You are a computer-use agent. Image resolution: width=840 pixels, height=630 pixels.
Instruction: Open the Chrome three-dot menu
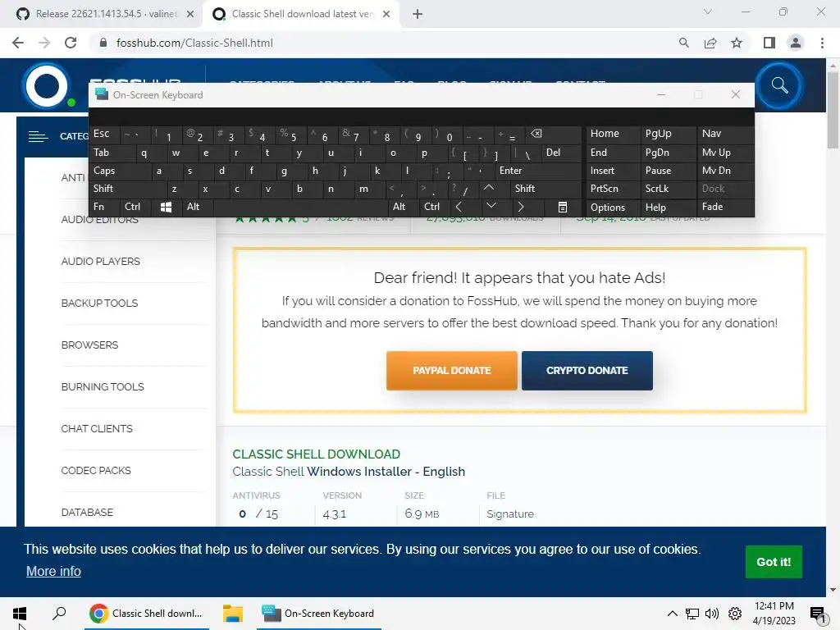click(x=822, y=43)
